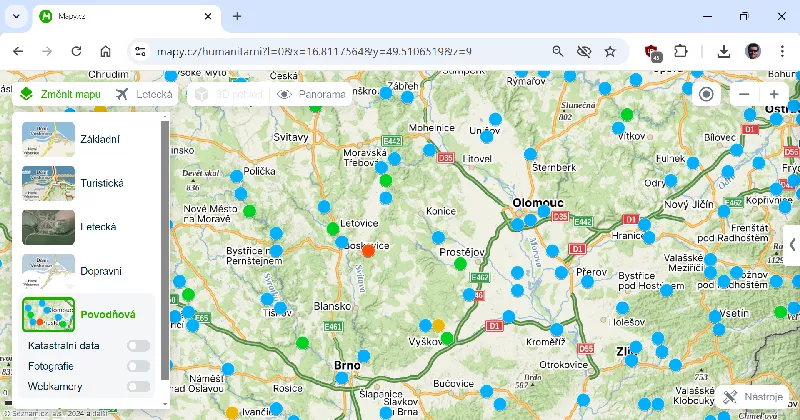The width and height of the screenshot is (800, 420).
Task: Click the red marker near Boskovice
Action: pos(368,250)
